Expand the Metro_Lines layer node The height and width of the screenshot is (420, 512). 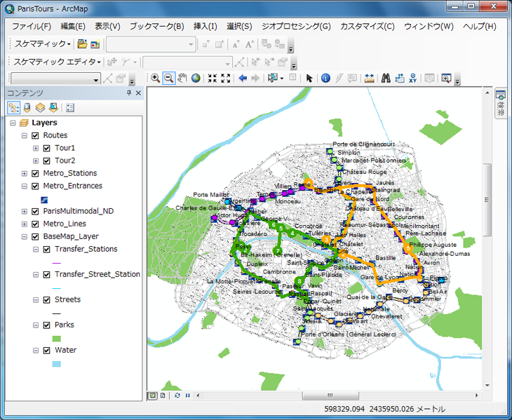tap(25, 224)
